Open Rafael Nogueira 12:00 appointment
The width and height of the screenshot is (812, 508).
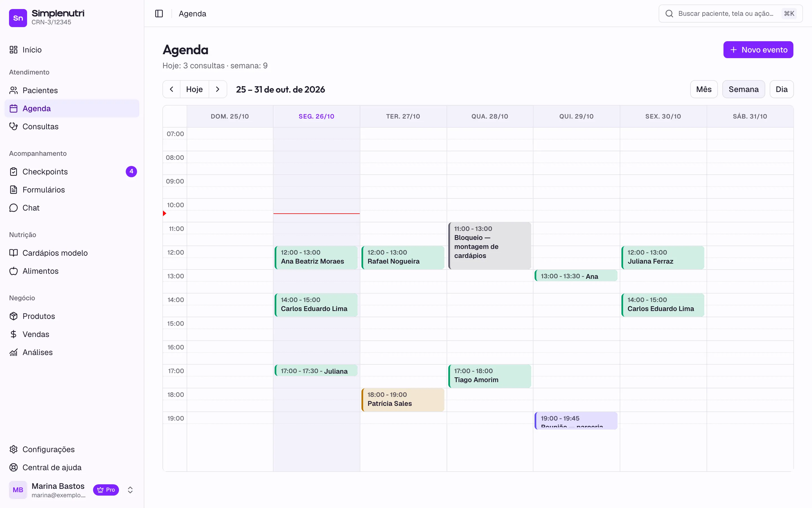coord(403,257)
